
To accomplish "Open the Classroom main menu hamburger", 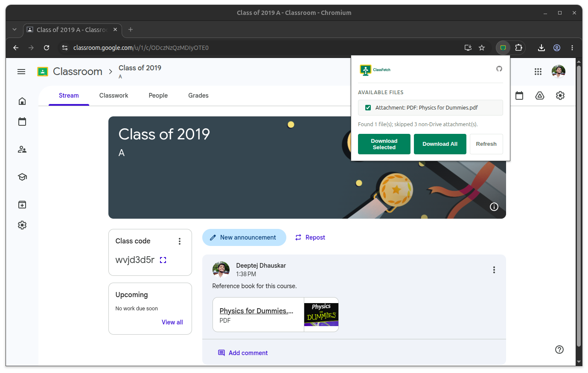I will pyautogui.click(x=21, y=72).
